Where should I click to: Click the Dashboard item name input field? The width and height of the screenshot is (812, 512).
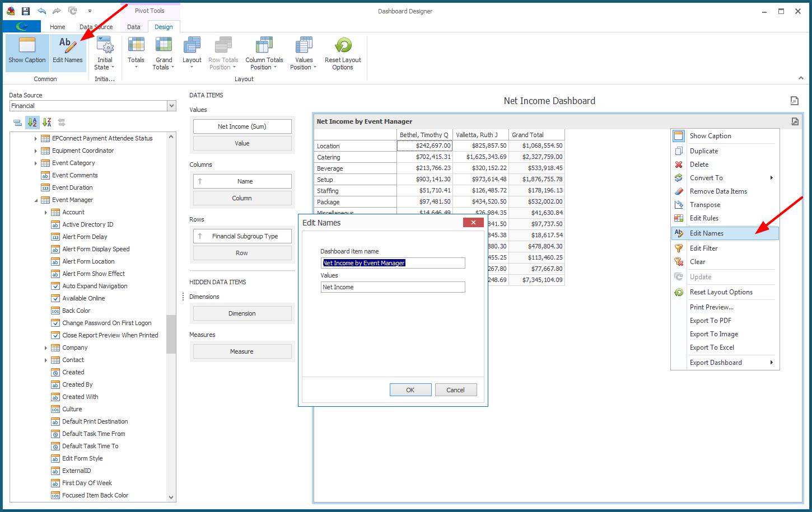coord(393,263)
